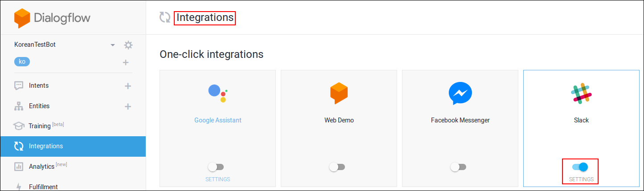Select the Web Demo orange icon

click(339, 93)
